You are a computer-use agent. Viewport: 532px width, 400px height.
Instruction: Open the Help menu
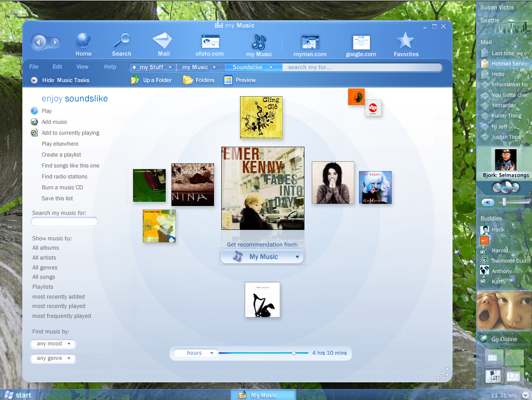click(110, 67)
